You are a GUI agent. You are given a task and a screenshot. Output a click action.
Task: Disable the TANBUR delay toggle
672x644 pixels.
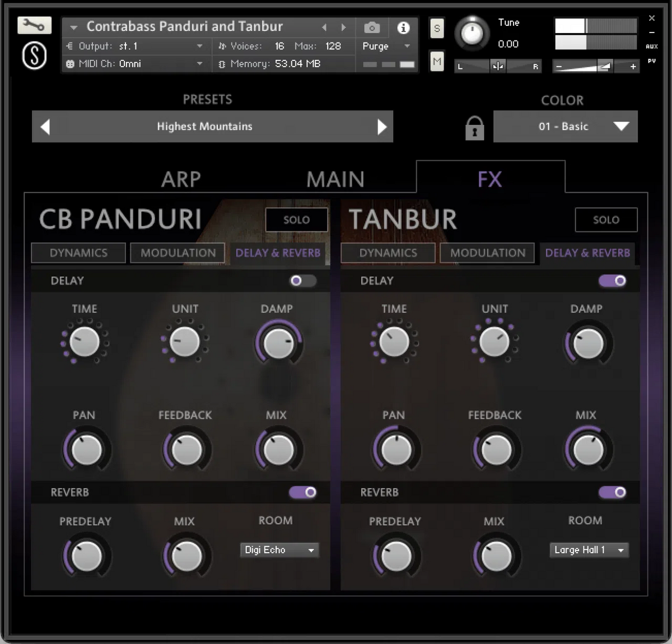(612, 281)
